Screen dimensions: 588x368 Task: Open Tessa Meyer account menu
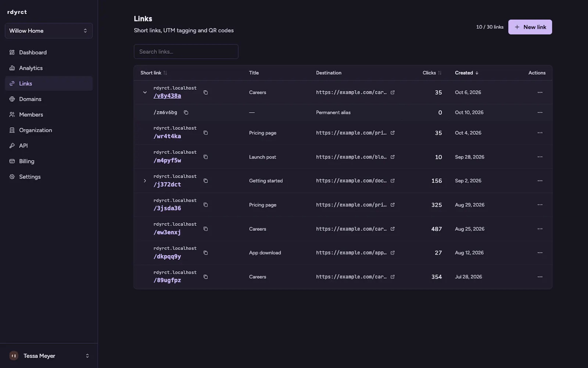[49, 356]
